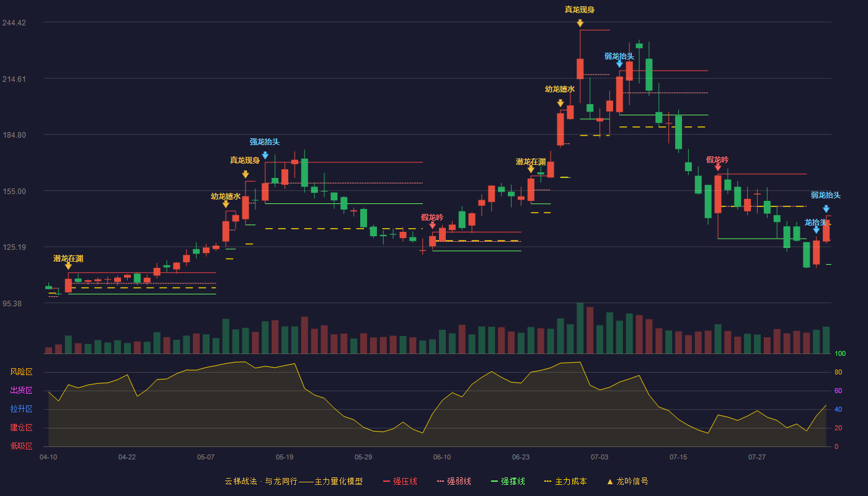Click the 244.42 price axis label
The image size is (868, 496).
click(14, 23)
